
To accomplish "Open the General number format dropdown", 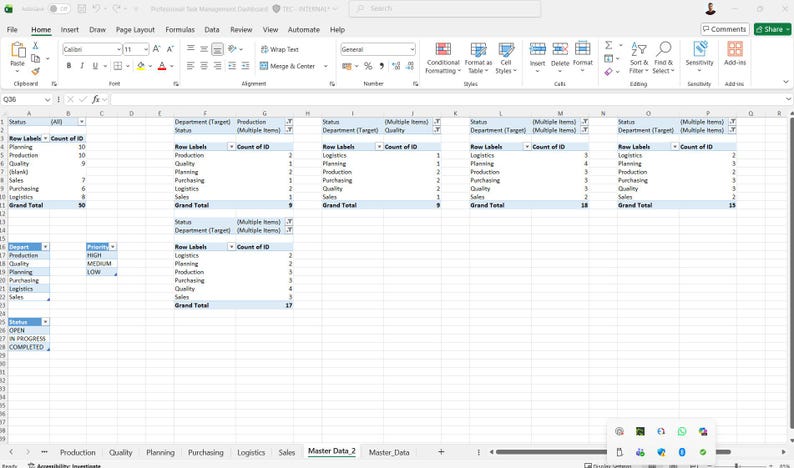I will tap(412, 49).
